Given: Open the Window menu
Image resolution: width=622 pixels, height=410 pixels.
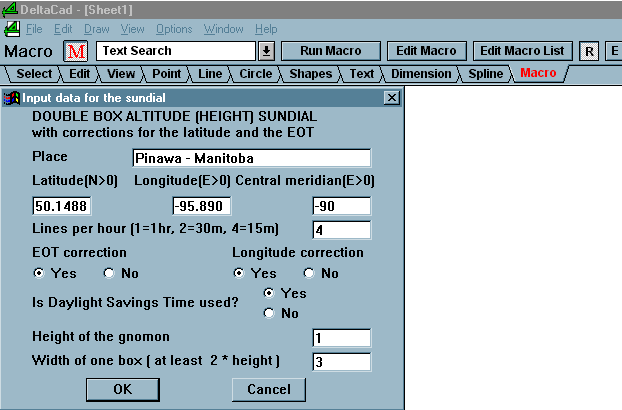Looking at the screenshot, I should [224, 29].
